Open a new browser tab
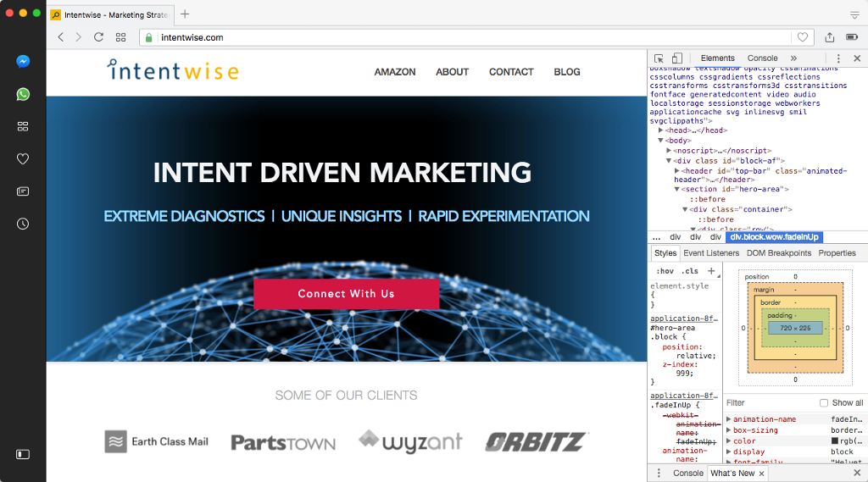 click(x=185, y=14)
